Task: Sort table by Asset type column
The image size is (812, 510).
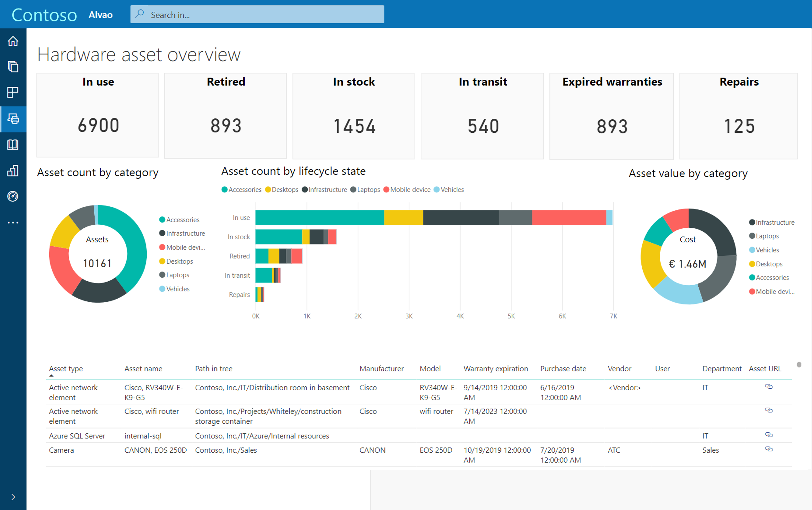Action: tap(66, 369)
